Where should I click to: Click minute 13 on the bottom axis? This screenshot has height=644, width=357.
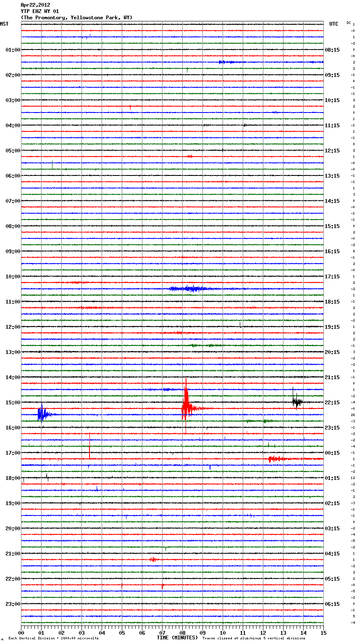coord(283,633)
